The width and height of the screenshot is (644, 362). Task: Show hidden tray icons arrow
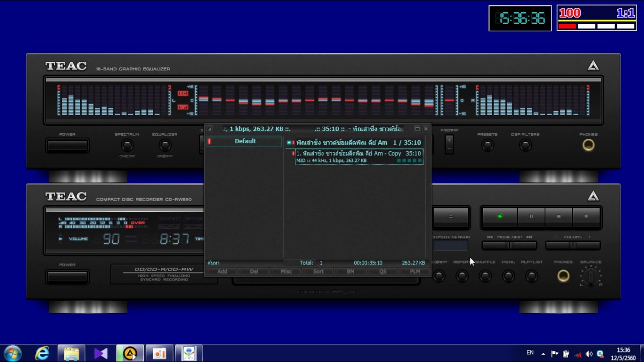click(x=543, y=354)
